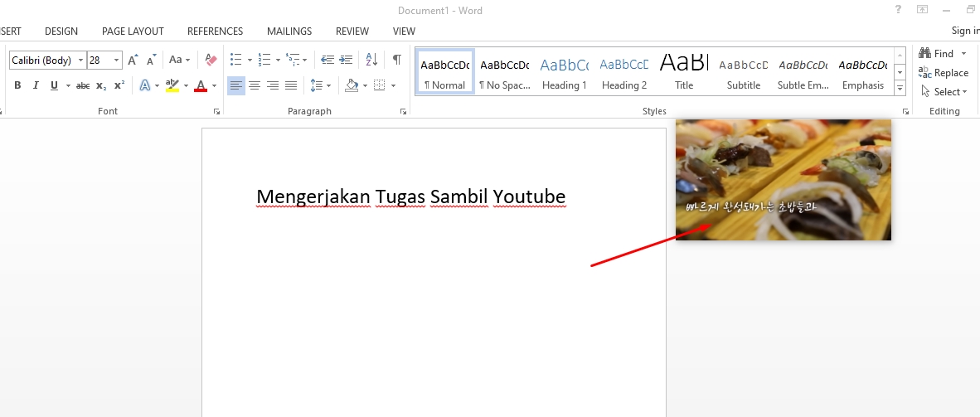Toggle bold formatting
The width and height of the screenshot is (980, 417).
point(17,85)
